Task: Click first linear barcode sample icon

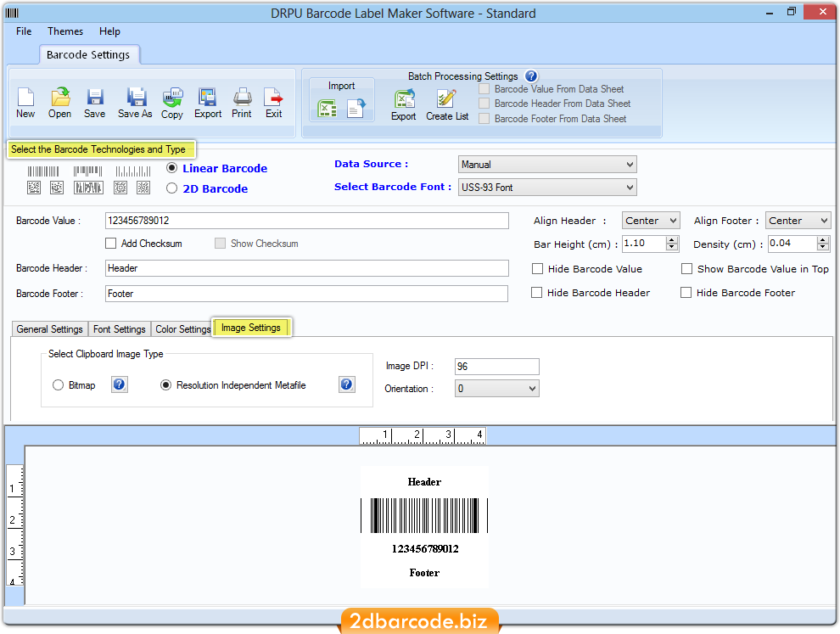Action: 43,171
